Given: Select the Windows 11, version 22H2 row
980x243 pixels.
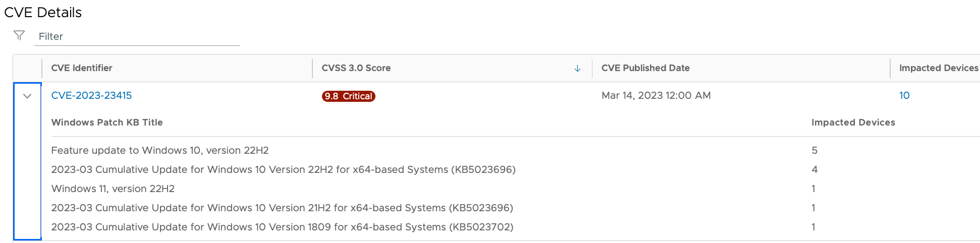Looking at the screenshot, I should coord(113,189).
